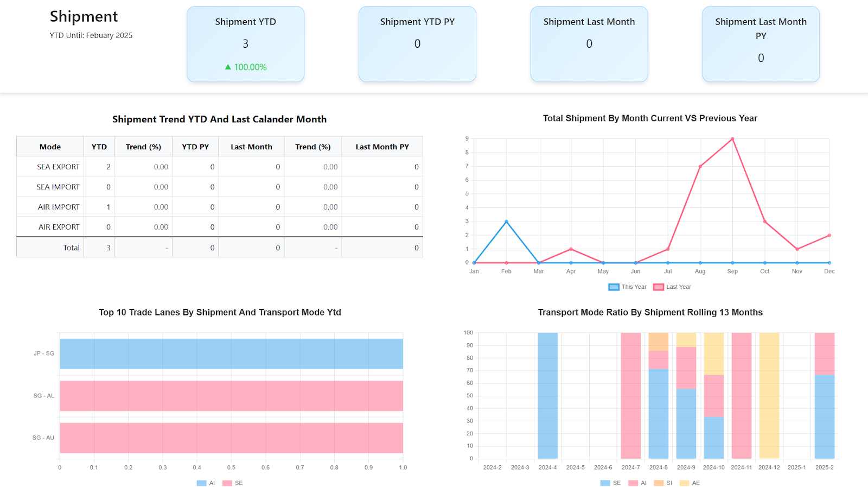Viewport: 868px width, 500px height.
Task: Click the Mode column header
Action: click(50, 147)
